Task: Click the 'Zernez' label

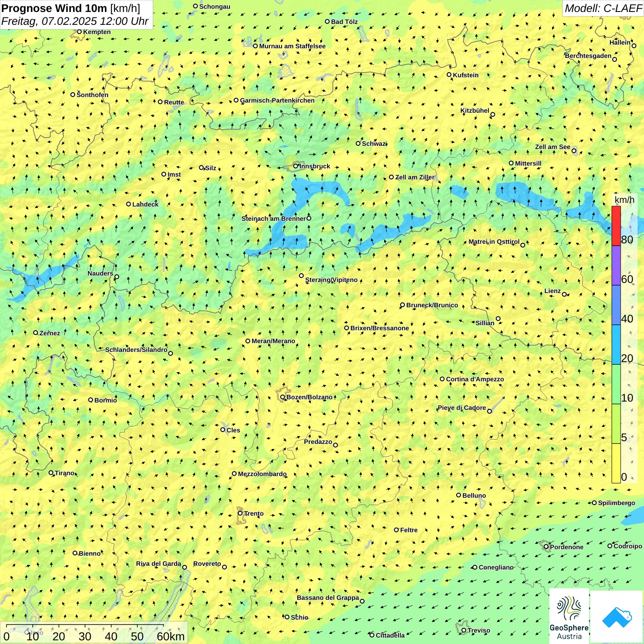Action: (x=50, y=333)
